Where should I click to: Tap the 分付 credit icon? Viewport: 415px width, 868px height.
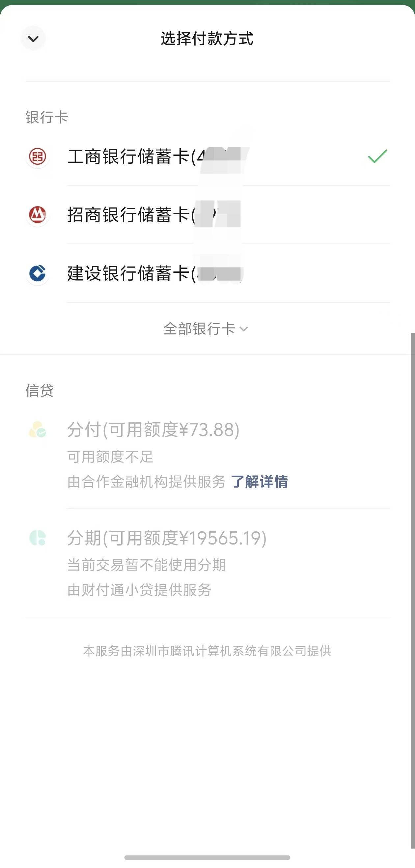pos(38,430)
